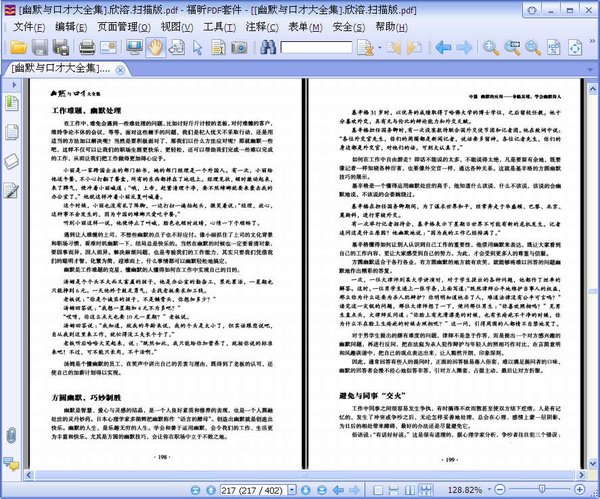Open the signatures pen panel icon
Viewport: 600px width, 499px height.
[11, 190]
